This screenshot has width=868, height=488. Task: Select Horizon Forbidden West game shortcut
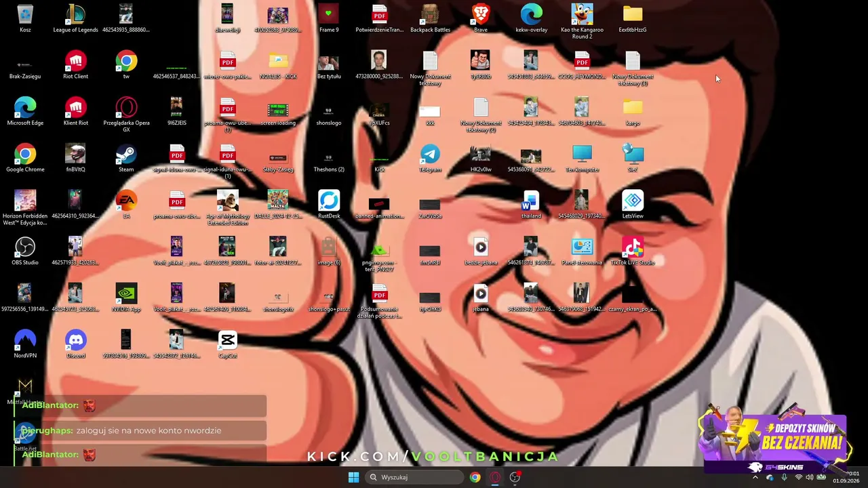pyautogui.click(x=25, y=208)
